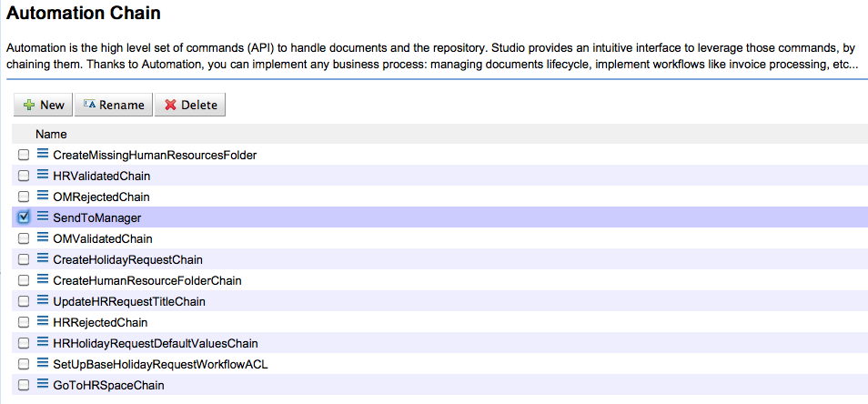Tick the CreateHumanResourceFolderChain checkbox
The height and width of the screenshot is (404, 868).
[x=24, y=280]
